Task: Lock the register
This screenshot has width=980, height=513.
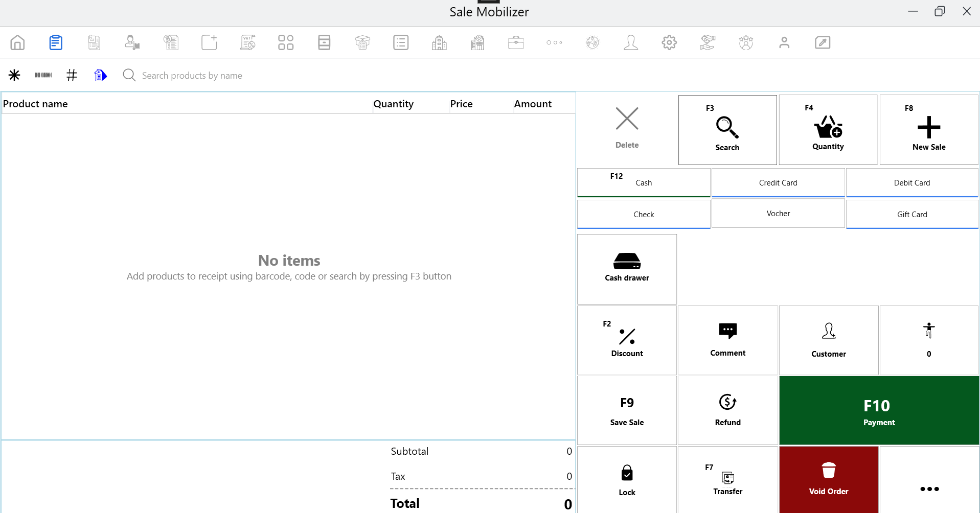Action: pos(627,479)
